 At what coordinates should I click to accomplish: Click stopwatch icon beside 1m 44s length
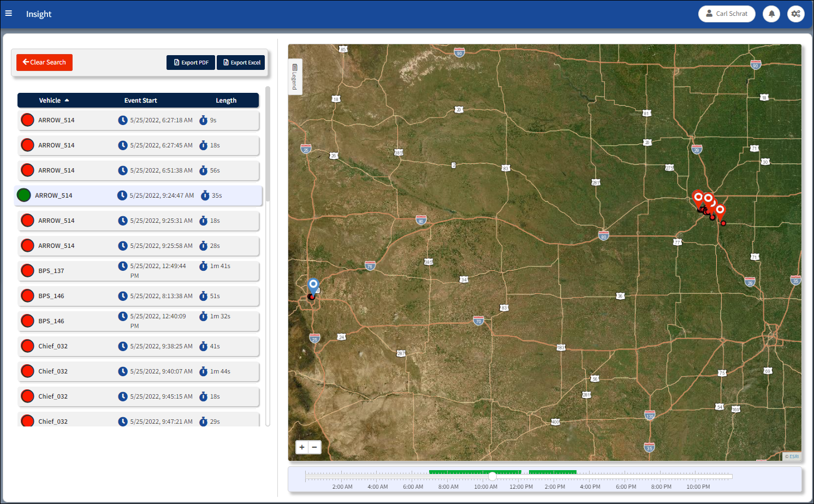point(203,371)
